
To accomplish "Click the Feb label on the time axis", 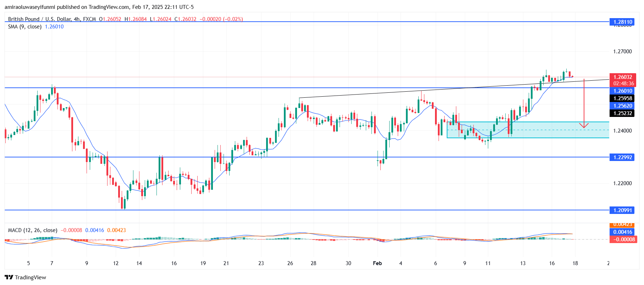I will (x=378, y=263).
